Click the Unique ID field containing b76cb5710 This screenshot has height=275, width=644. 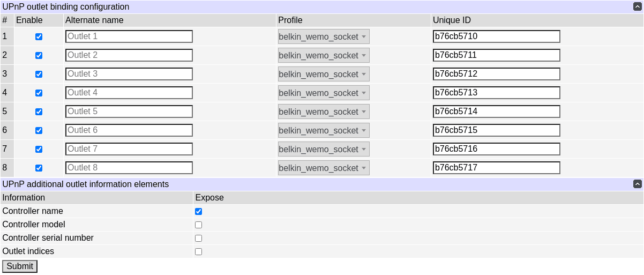pos(496,36)
